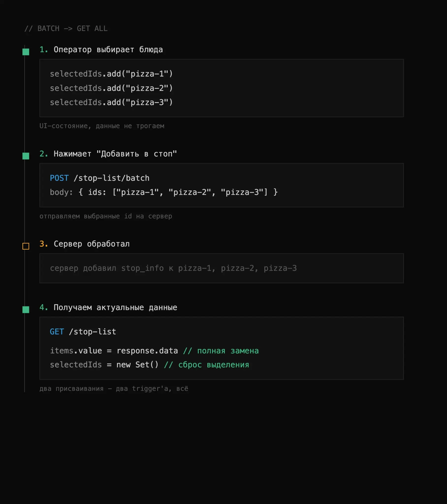This screenshot has height=504, width=447.
Task: Click the heading 'Оператор выбирает блюда'
Action: [x=108, y=49]
